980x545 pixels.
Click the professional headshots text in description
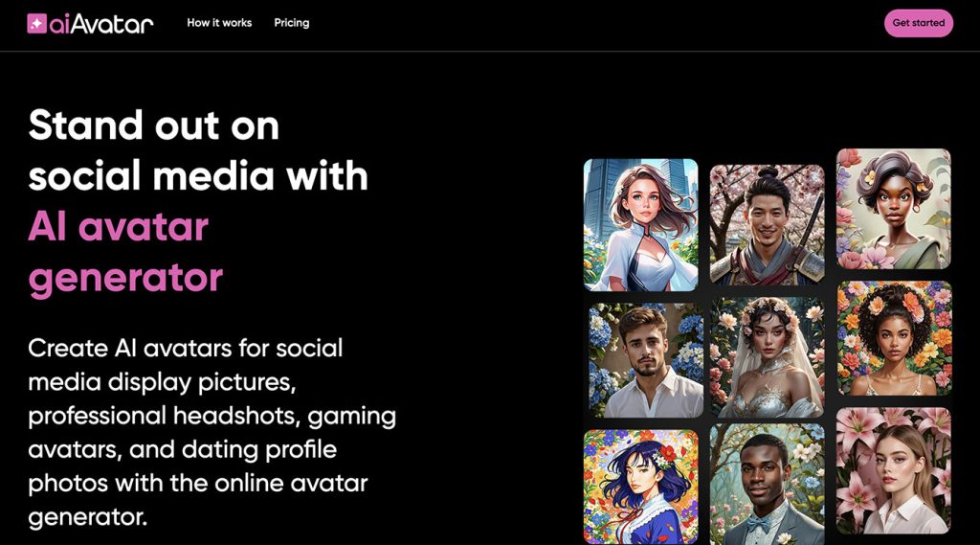click(x=165, y=416)
